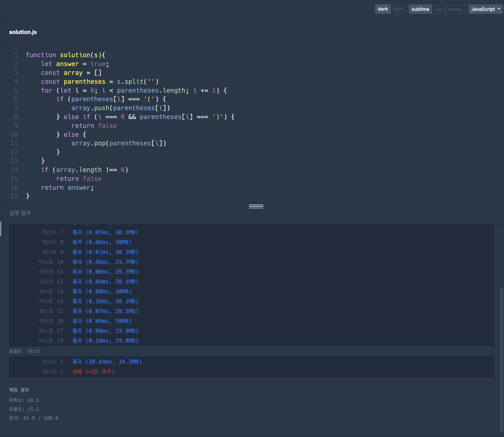
Task: Click efficiency 테스트 1 passed result
Action: 107,362
